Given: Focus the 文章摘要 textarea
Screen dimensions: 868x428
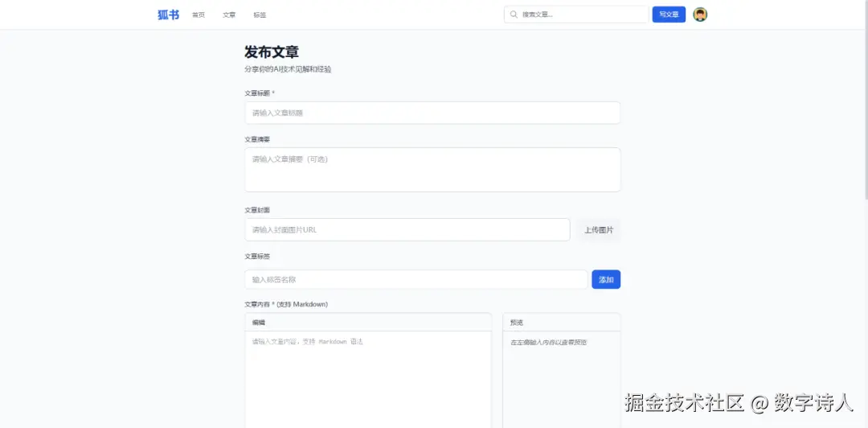Looking at the screenshot, I should [432, 170].
